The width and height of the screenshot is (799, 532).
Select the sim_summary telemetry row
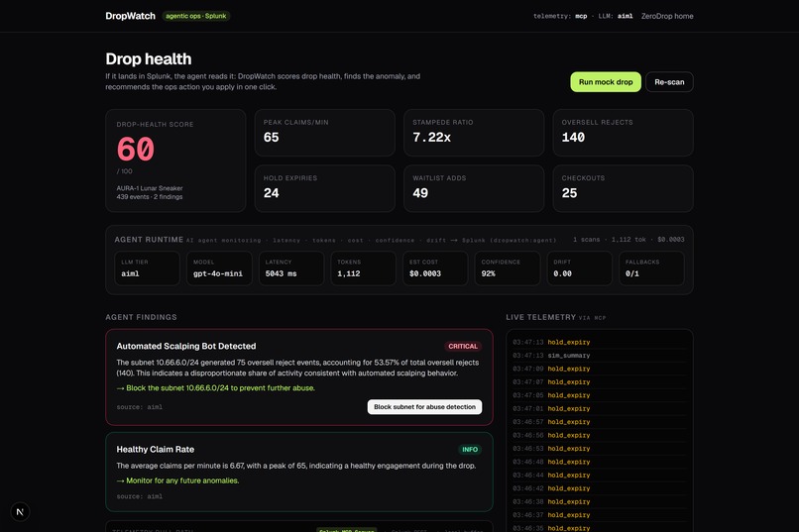coord(599,356)
